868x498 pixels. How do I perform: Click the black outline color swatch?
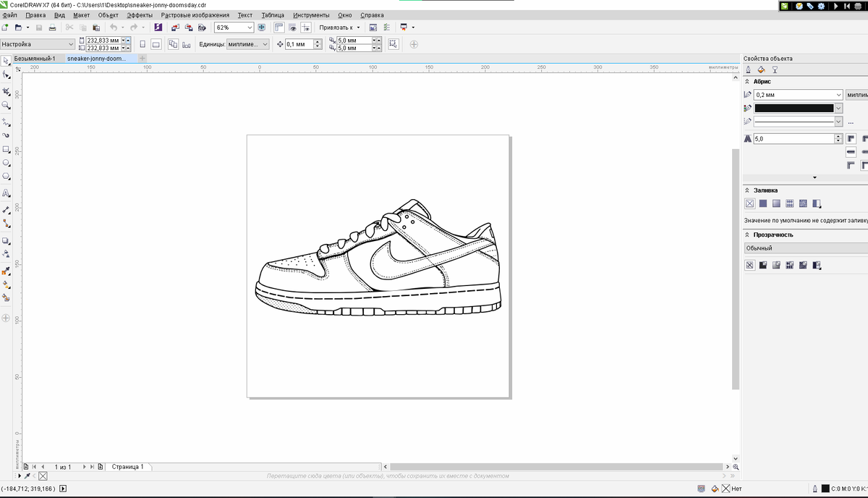(793, 108)
